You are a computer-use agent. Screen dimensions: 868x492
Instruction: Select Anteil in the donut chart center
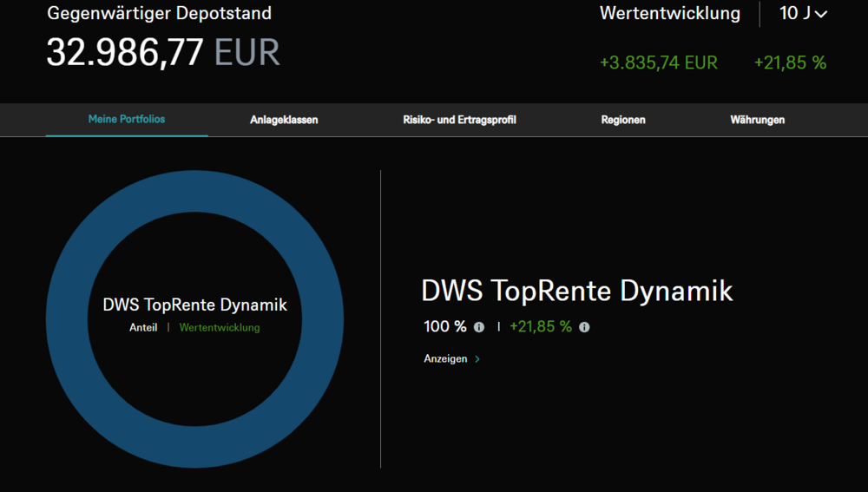click(143, 328)
